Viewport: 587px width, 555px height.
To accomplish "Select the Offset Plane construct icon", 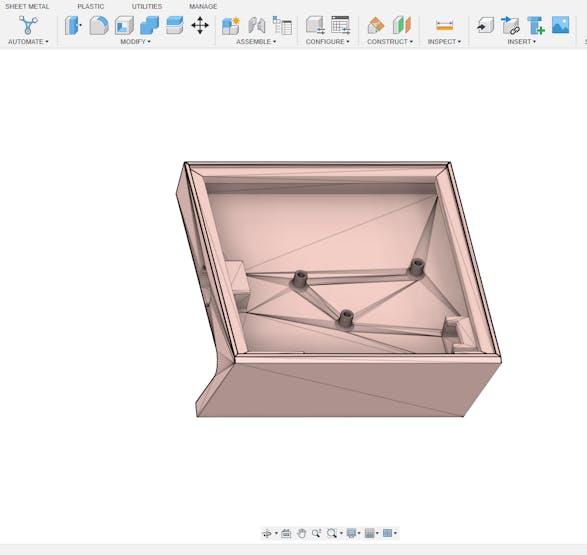I will pyautogui.click(x=376, y=25).
